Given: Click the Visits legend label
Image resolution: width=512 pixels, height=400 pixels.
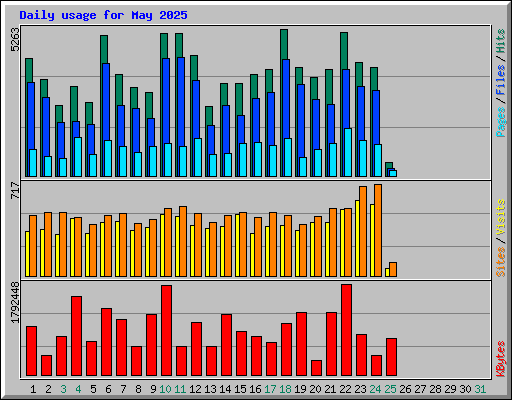Looking at the screenshot, I should coord(501,218).
